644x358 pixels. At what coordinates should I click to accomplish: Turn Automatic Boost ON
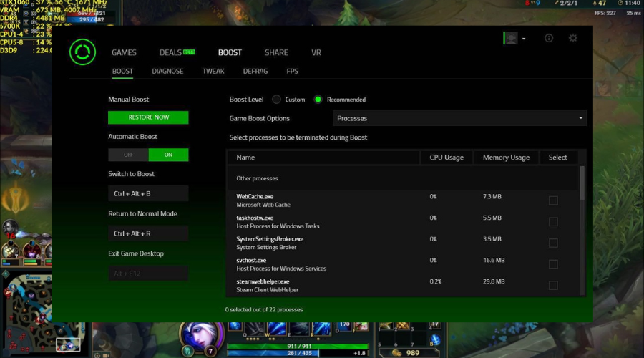pos(168,155)
